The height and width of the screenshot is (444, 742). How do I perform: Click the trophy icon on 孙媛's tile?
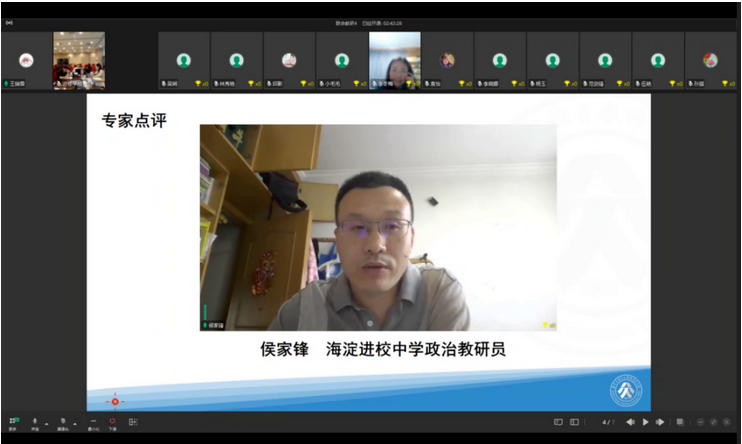[x=725, y=83]
